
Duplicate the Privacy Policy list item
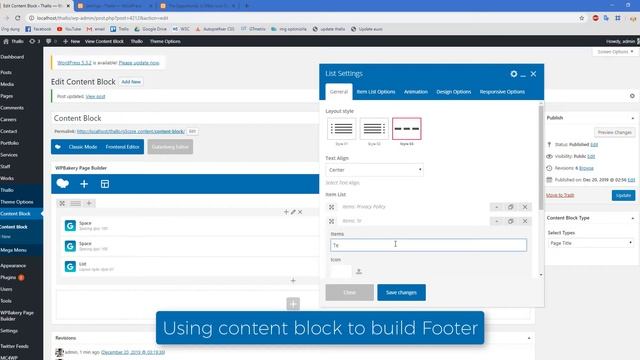click(511, 207)
